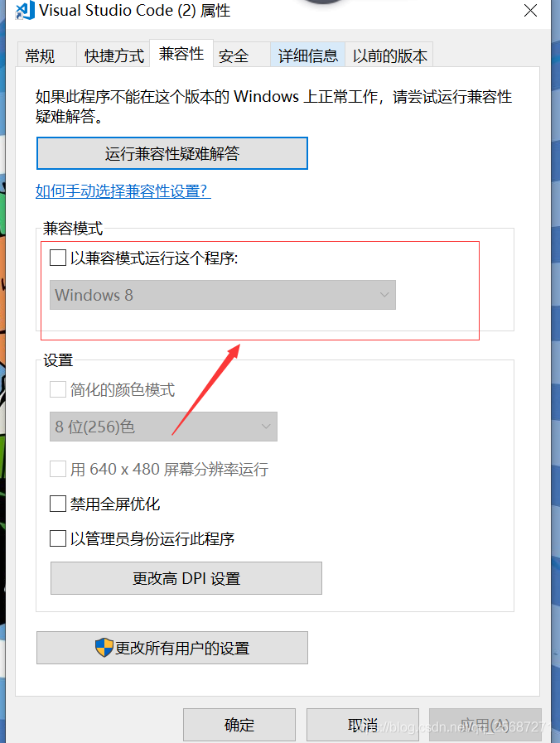Viewport: 560px width, 743px height.
Task: Check the 禁用全屏优化 option
Action: pyautogui.click(x=58, y=504)
